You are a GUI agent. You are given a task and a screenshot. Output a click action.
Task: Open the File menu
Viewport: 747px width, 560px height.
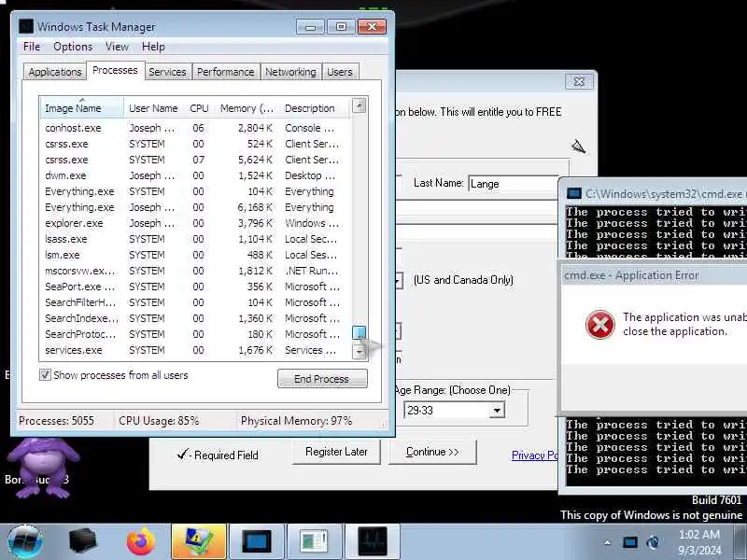coord(32,47)
